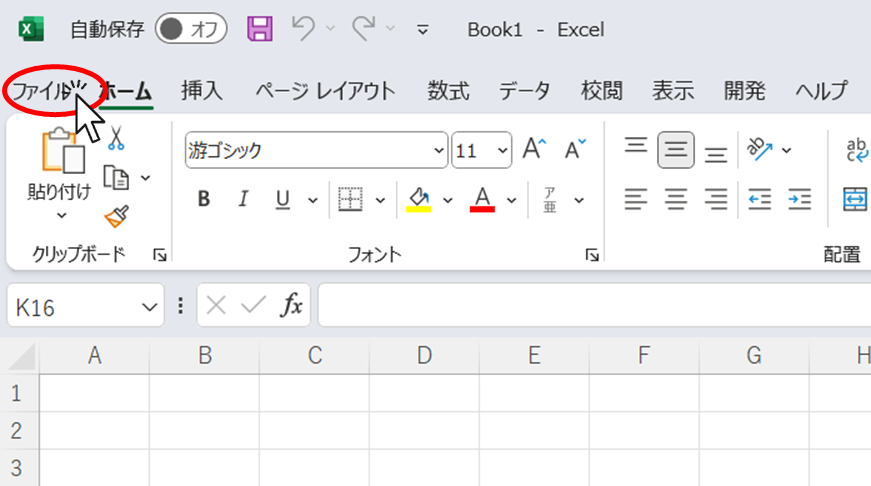Viewport: 871px width, 486px height.
Task: Select top vertical alignment
Action: 635,146
